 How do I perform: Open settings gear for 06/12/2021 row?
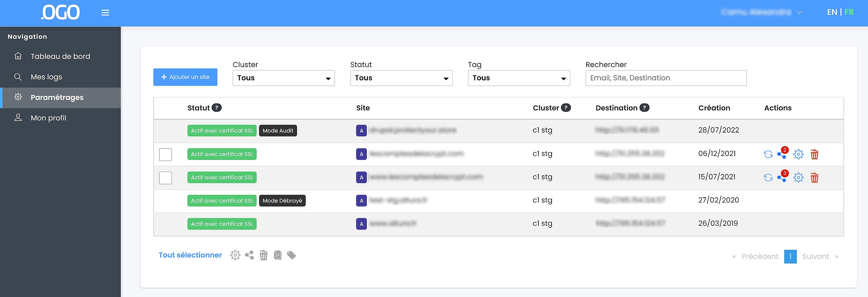coord(798,154)
